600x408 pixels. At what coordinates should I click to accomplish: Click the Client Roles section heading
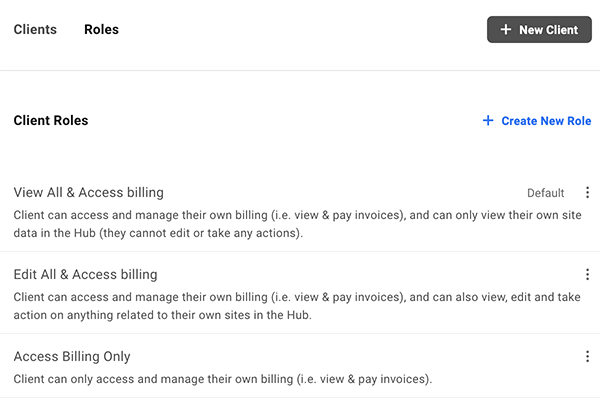51,121
